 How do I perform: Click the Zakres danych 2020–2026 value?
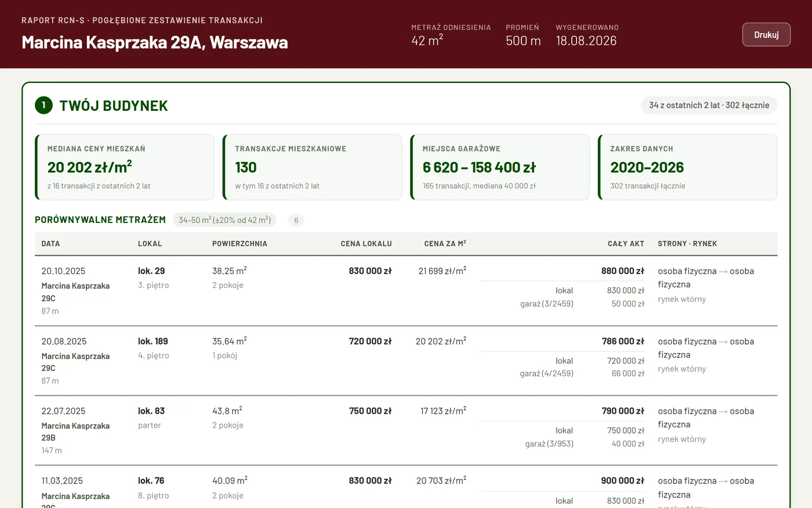pos(647,167)
